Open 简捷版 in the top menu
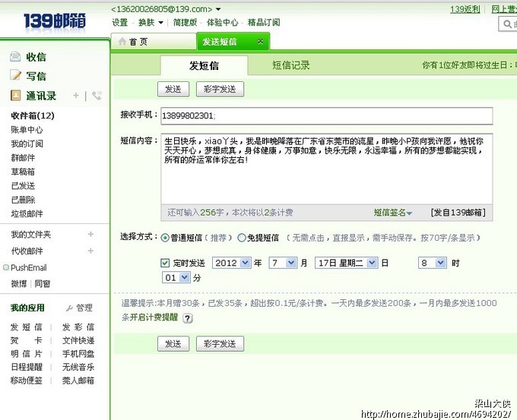Viewport: 517px width, 420px height. 185,22
